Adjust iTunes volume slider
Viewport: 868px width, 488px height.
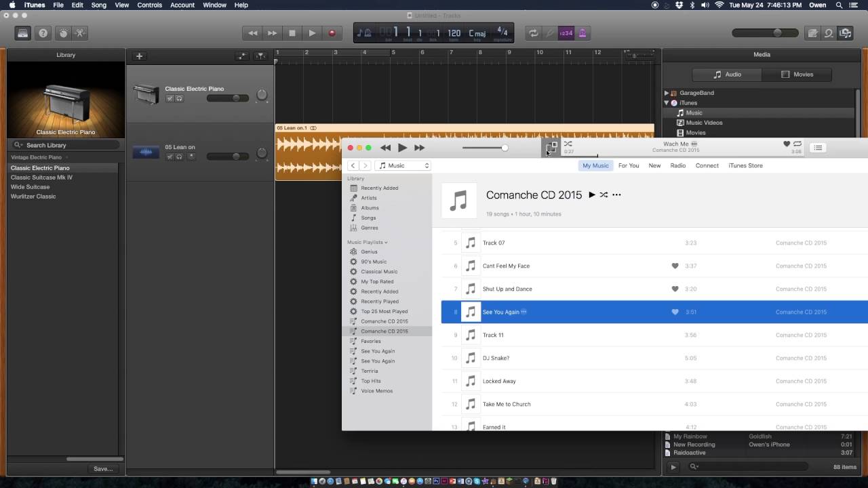click(484, 148)
